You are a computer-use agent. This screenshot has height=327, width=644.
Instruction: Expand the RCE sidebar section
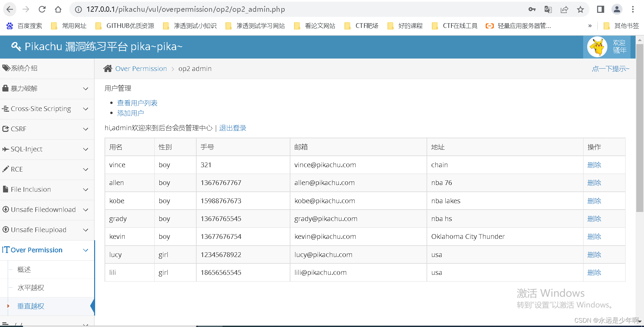pyautogui.click(x=47, y=170)
